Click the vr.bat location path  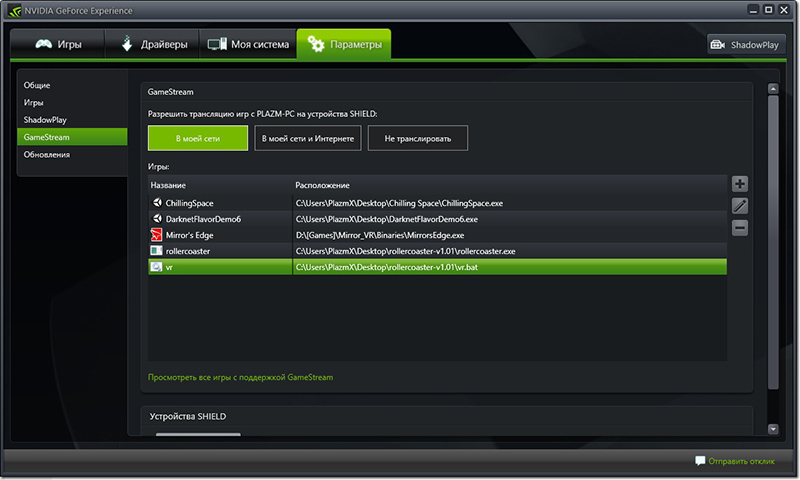tap(387, 267)
